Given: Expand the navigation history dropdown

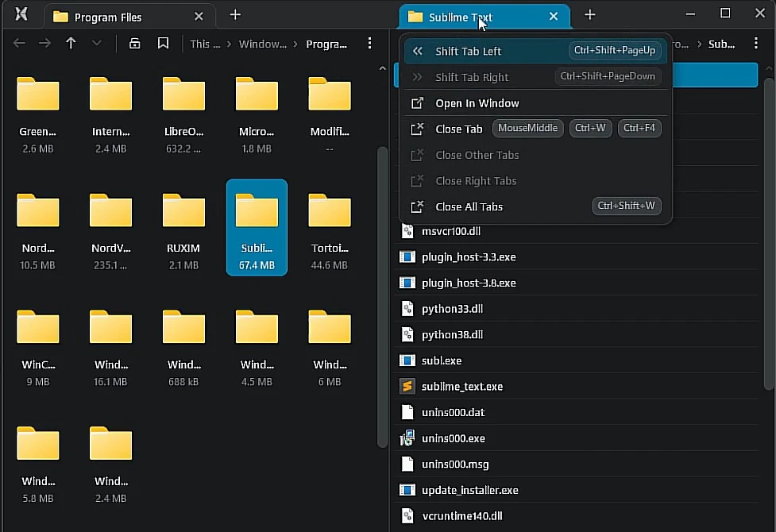Looking at the screenshot, I should 97,44.
